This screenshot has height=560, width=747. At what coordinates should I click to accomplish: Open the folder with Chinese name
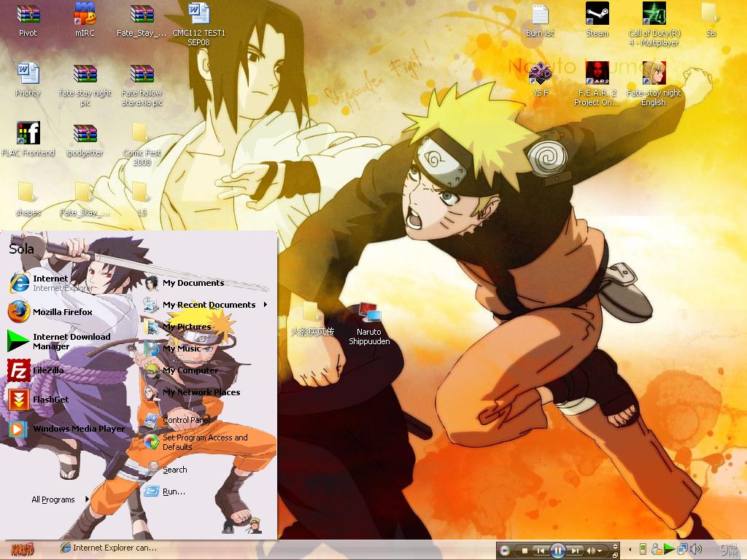pos(312,319)
